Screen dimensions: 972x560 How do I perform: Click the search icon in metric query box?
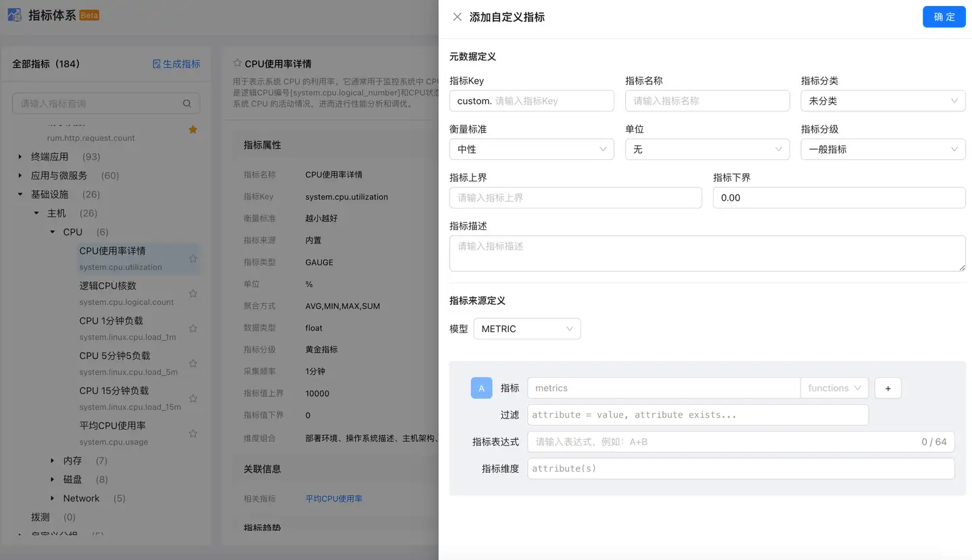tap(187, 103)
